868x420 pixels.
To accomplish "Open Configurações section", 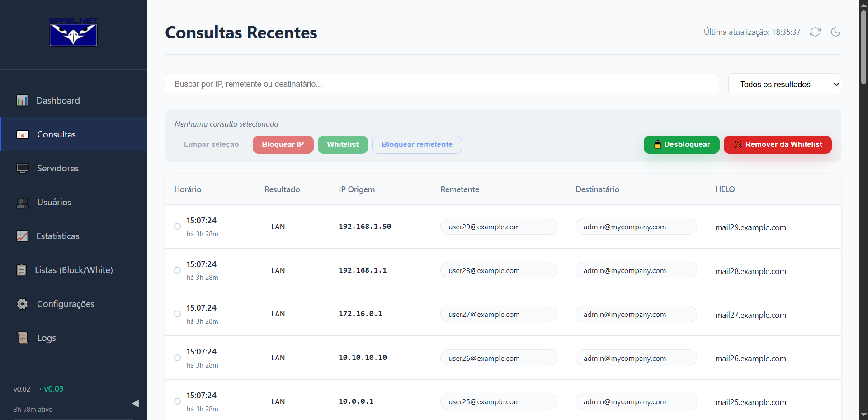I will coord(73,304).
